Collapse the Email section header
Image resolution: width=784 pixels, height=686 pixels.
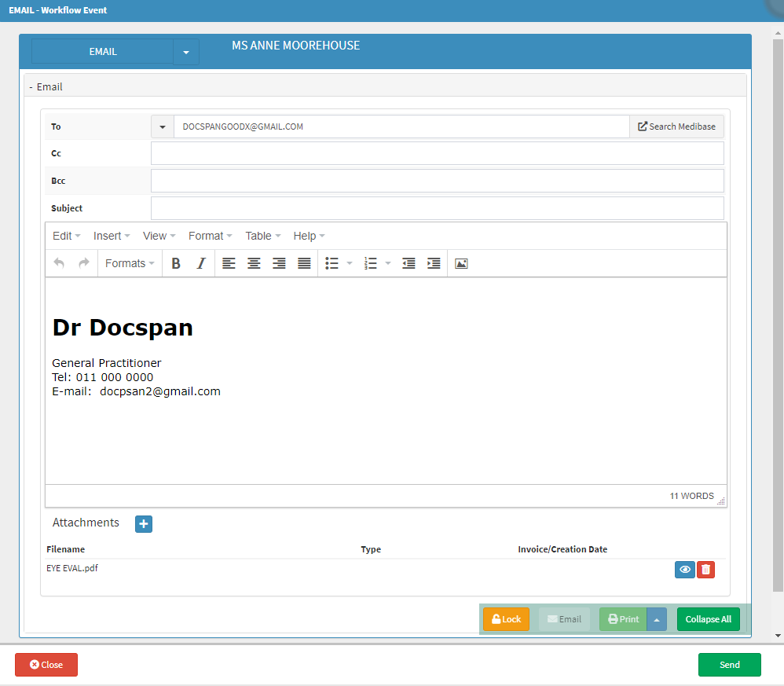[45, 87]
